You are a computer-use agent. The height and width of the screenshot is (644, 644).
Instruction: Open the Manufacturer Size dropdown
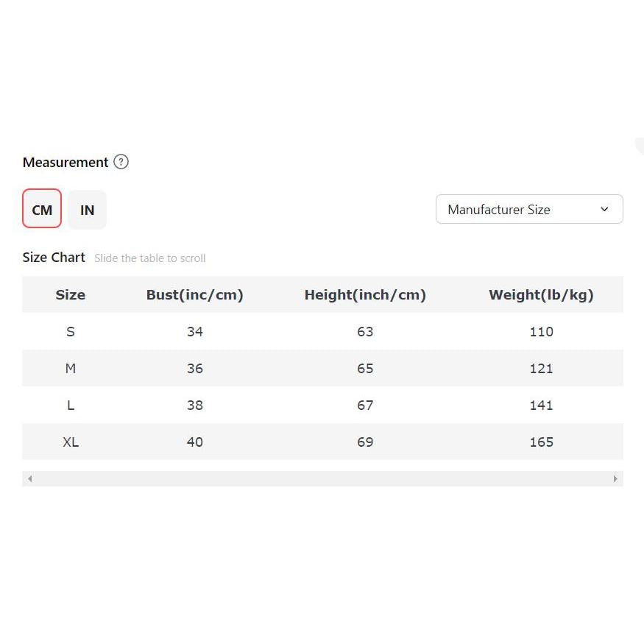point(529,210)
